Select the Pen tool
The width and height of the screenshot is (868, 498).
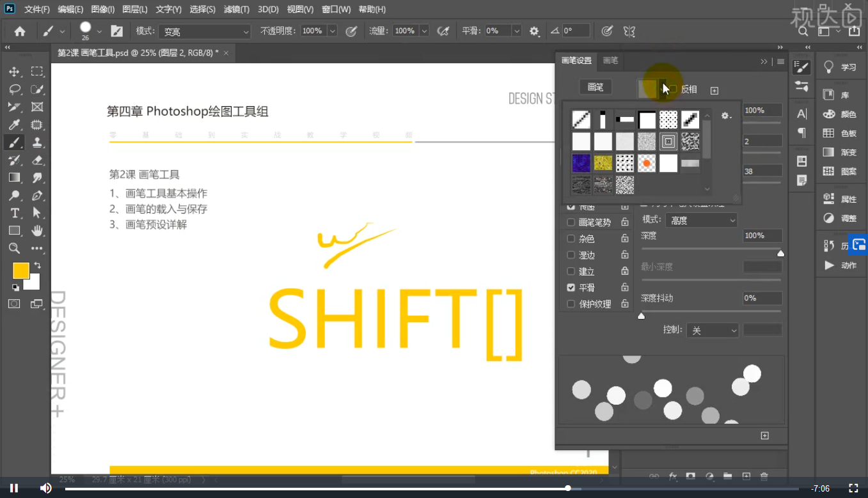click(37, 195)
